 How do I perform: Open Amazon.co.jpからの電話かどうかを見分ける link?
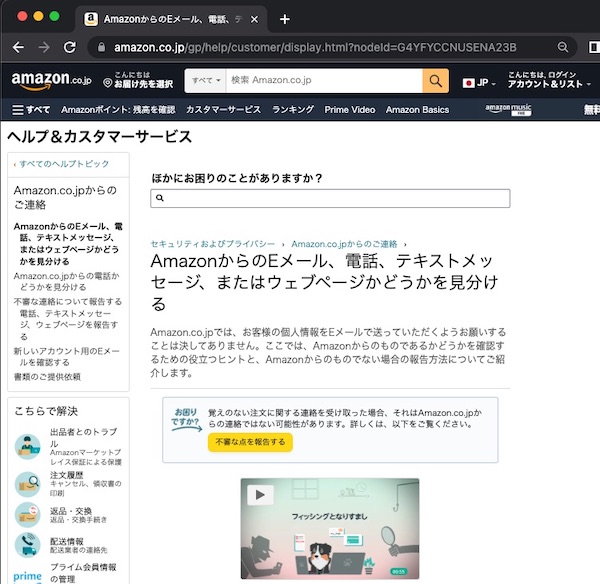[x=67, y=281]
